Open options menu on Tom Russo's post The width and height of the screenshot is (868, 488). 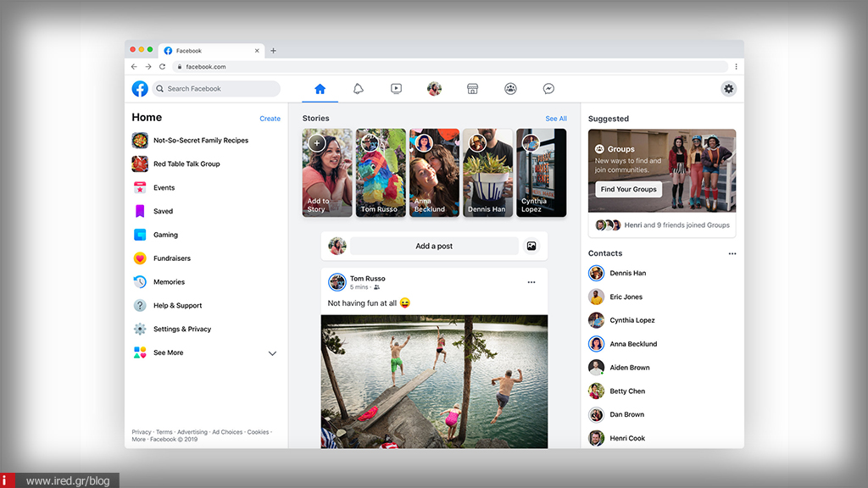(531, 282)
